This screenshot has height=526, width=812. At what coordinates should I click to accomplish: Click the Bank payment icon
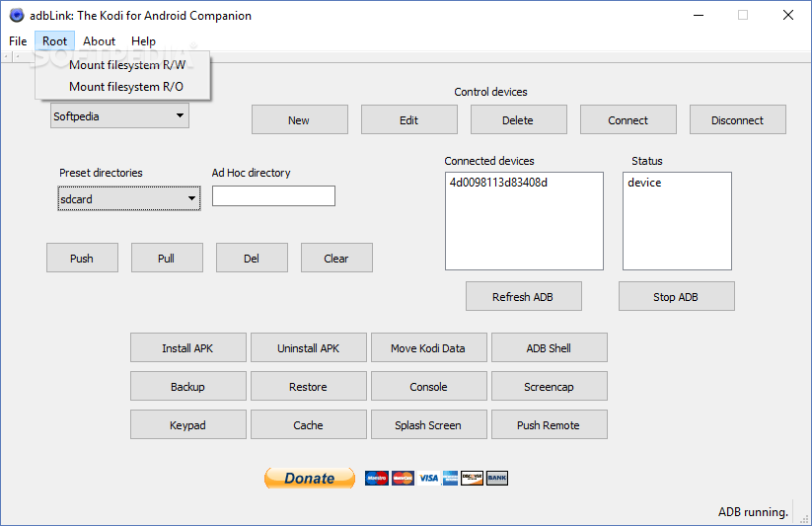(x=497, y=478)
